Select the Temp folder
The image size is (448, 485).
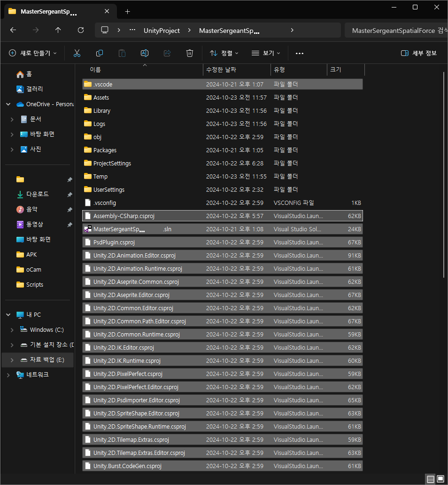[222, 177]
